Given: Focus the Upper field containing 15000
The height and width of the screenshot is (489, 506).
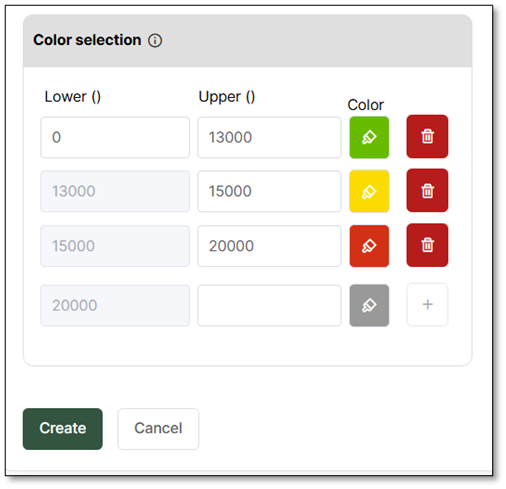Looking at the screenshot, I should (269, 191).
